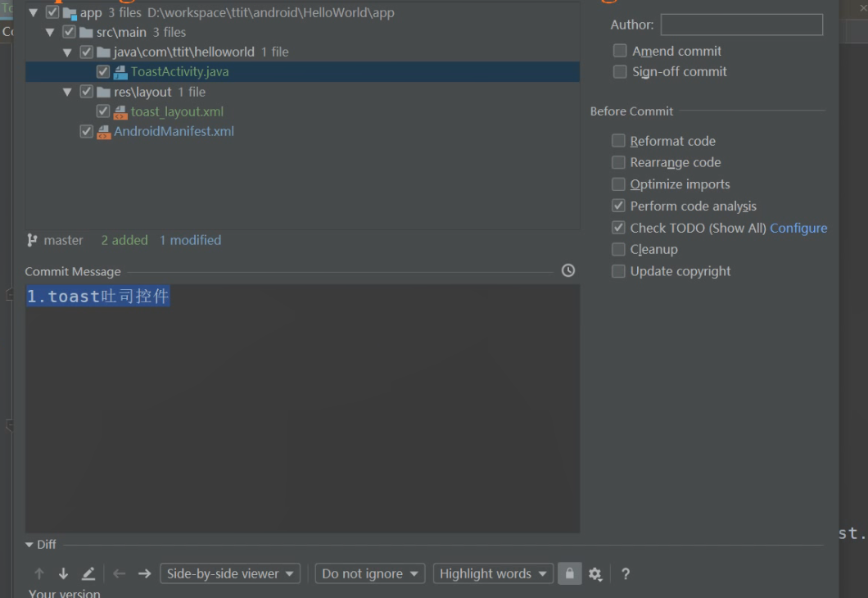The height and width of the screenshot is (598, 868).
Task: Uncheck ToastActivity.java file checkbox
Action: 103,71
